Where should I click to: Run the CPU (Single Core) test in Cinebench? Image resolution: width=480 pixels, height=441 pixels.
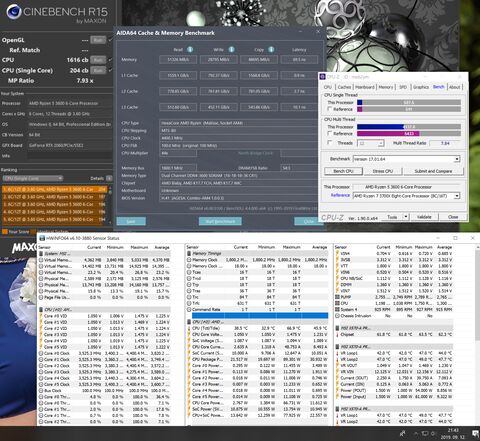point(98,70)
